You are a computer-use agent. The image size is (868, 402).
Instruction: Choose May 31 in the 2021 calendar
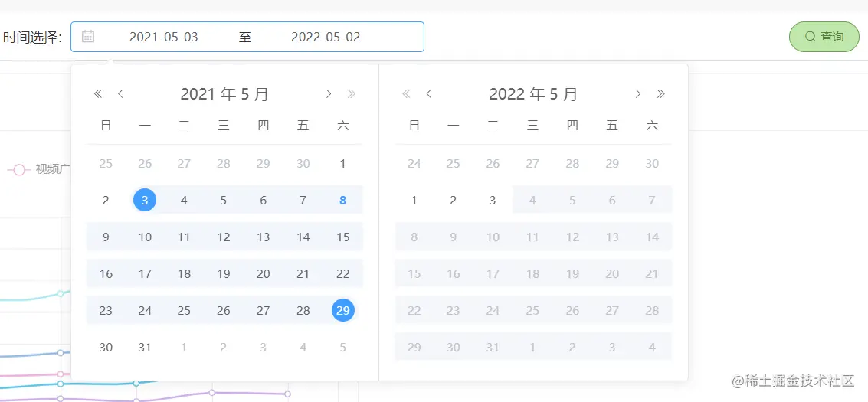click(x=145, y=348)
